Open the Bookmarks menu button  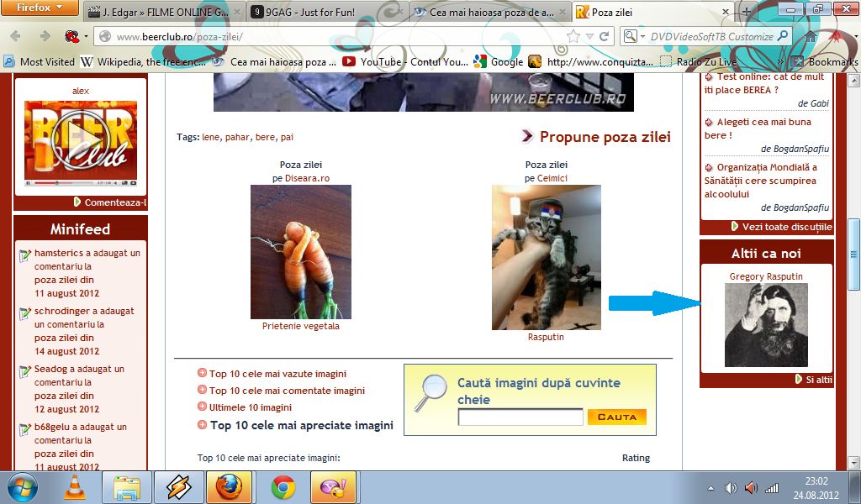click(826, 61)
